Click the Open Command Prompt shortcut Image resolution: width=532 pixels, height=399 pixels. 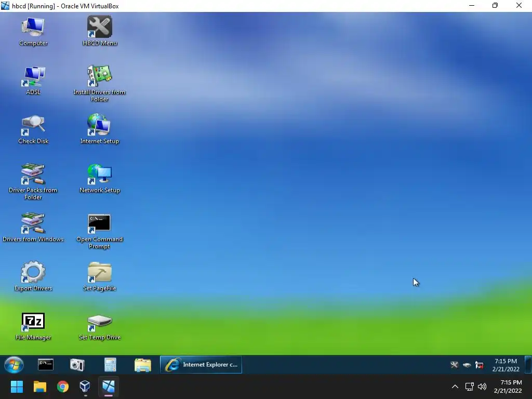coord(99,231)
